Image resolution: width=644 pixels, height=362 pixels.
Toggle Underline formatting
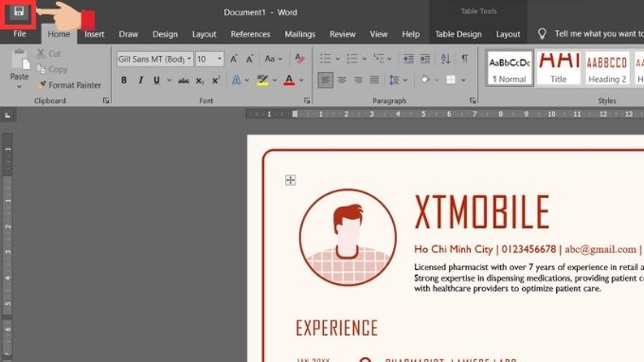tap(156, 81)
